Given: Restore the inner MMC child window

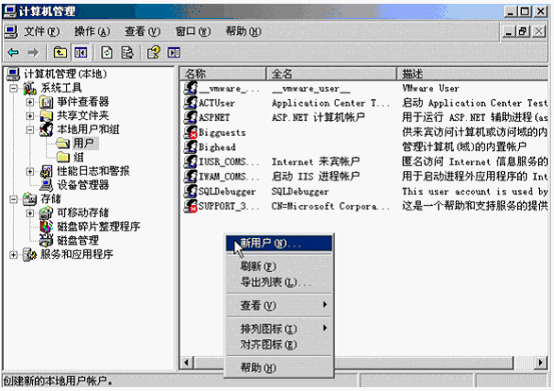Looking at the screenshot, I should click(524, 32).
